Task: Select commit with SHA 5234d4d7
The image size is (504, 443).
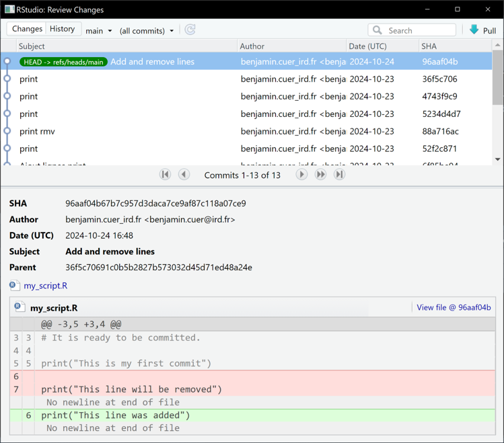Action: pyautogui.click(x=441, y=114)
